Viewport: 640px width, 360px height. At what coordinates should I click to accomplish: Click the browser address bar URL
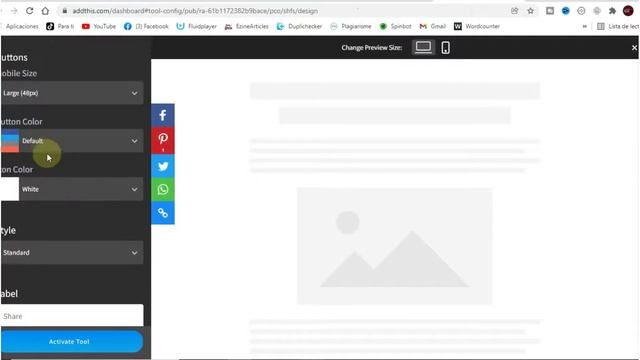tap(195, 11)
